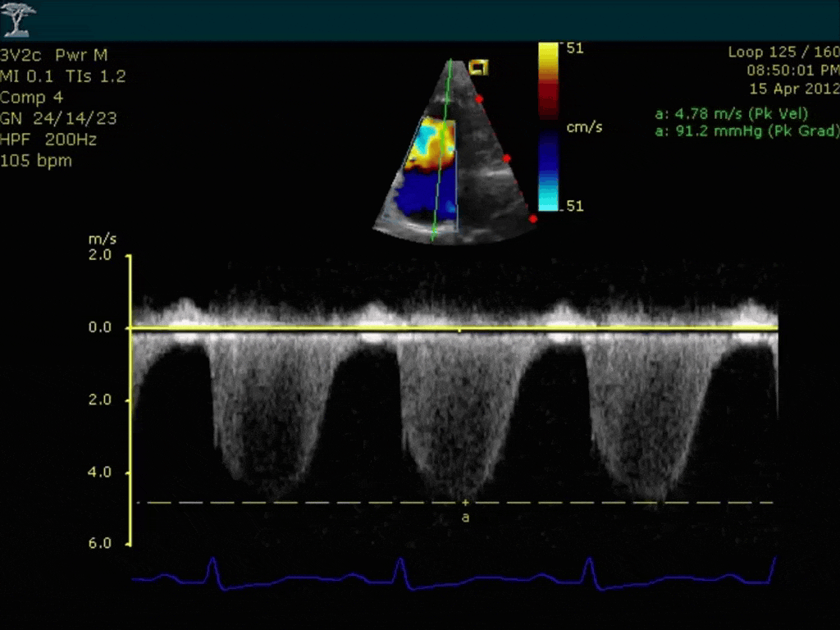
Task: Click the yellow zero baseline of spectrum
Action: click(x=454, y=328)
